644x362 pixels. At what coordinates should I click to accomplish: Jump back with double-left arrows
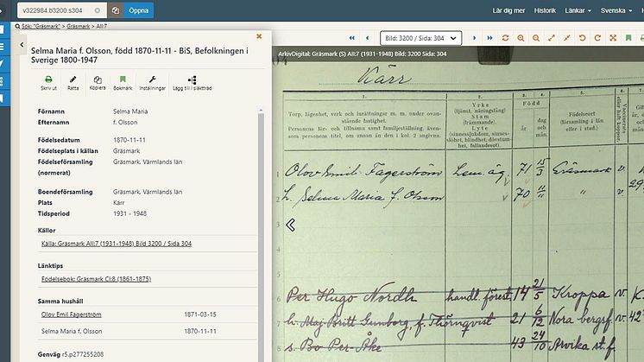pyautogui.click(x=352, y=38)
